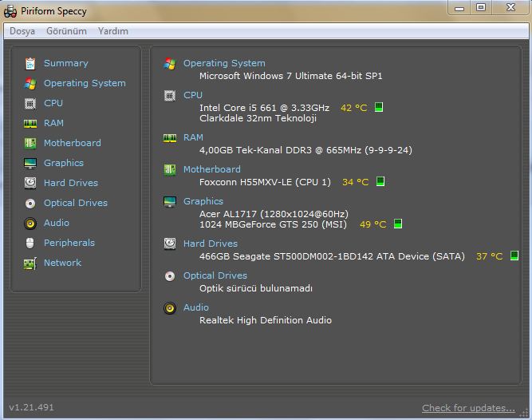Viewport: 532px width, 420px height.
Task: Open the Peripherals mouse icon in the sidebar
Action: click(30, 243)
